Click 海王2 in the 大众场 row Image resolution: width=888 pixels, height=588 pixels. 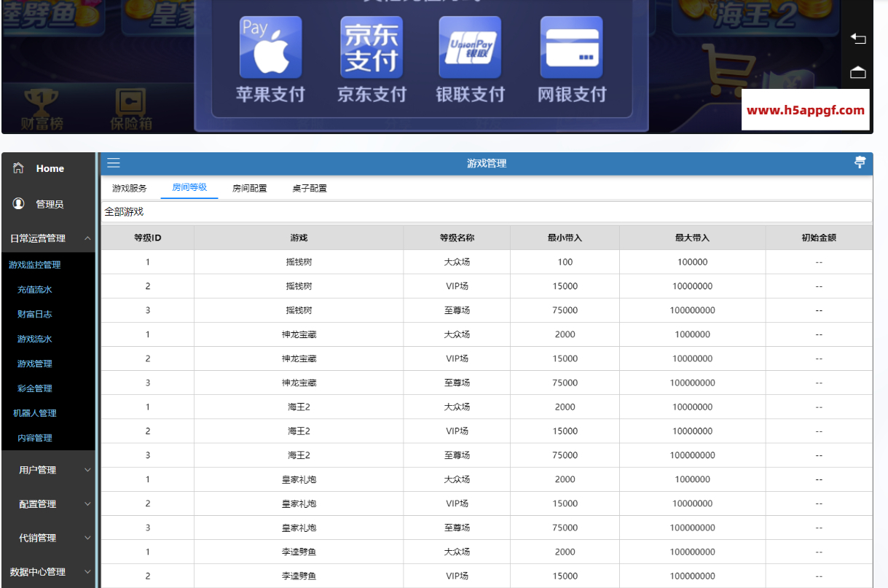pyautogui.click(x=299, y=407)
